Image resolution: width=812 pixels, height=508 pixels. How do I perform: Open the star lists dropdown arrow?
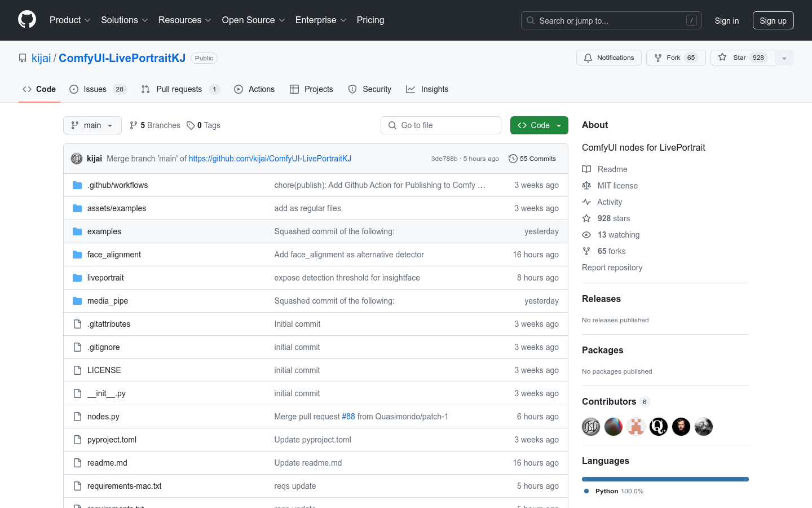coord(784,58)
